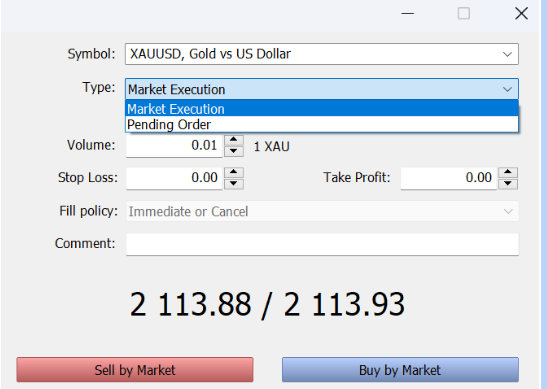Choose Pending Order from the list
547x389 pixels.
[322, 125]
